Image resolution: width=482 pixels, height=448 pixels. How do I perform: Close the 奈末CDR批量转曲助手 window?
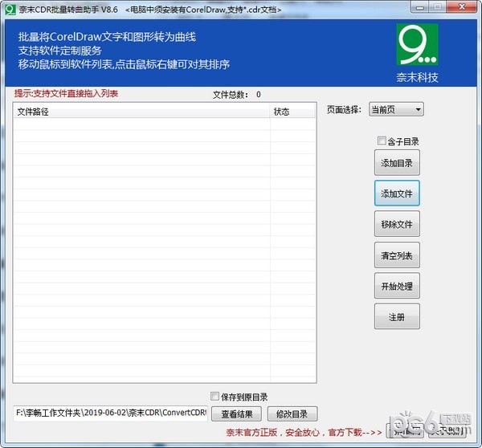[x=461, y=6]
